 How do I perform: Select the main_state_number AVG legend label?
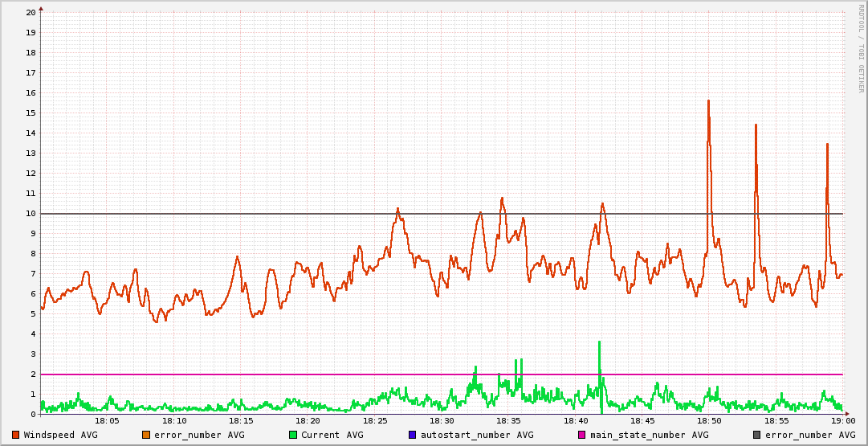coord(649,435)
